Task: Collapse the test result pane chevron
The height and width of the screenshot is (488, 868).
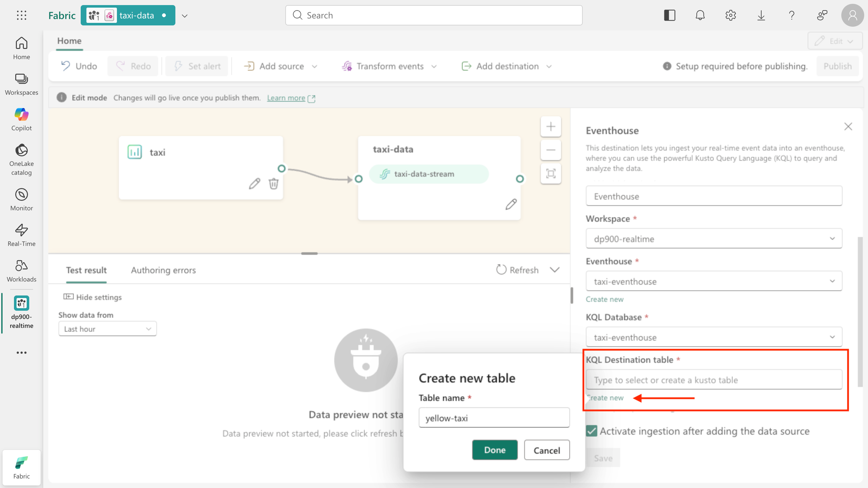Action: [555, 270]
